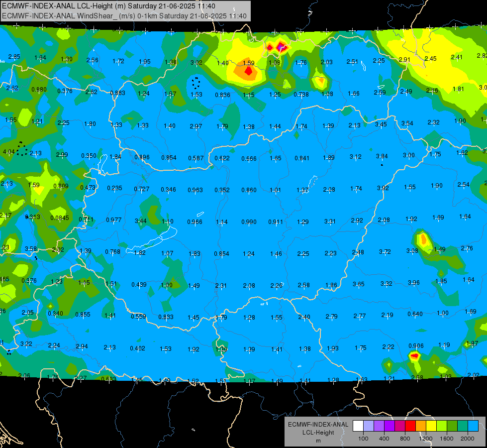The width and height of the screenshot is (487, 448).
Task: Click the wind shear value '0.883'
Action: [118, 93]
